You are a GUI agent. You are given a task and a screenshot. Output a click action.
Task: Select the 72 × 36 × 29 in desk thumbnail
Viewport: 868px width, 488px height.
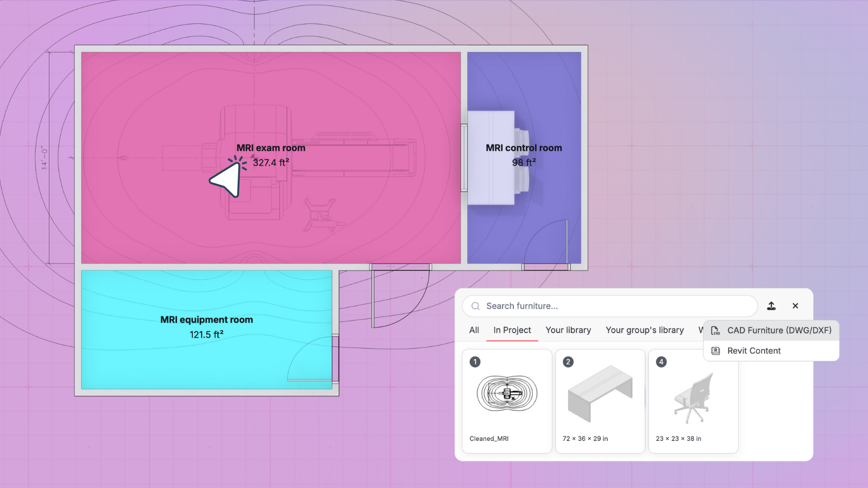tap(600, 394)
